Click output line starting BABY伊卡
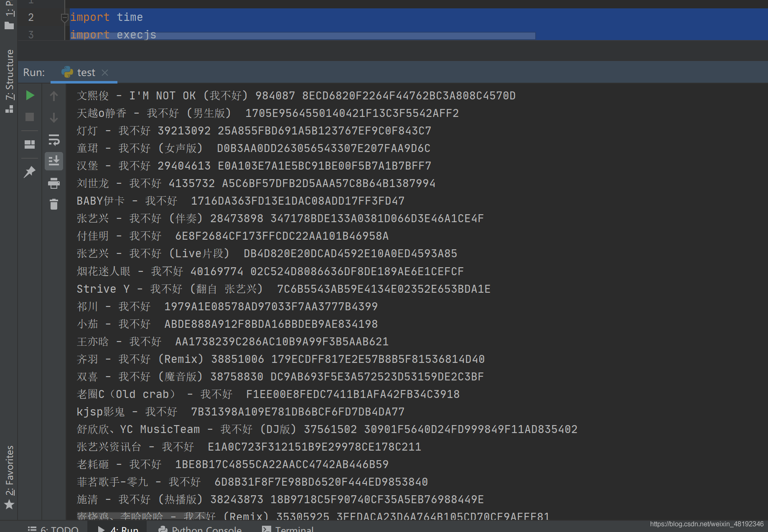The image size is (768, 532). (x=241, y=201)
